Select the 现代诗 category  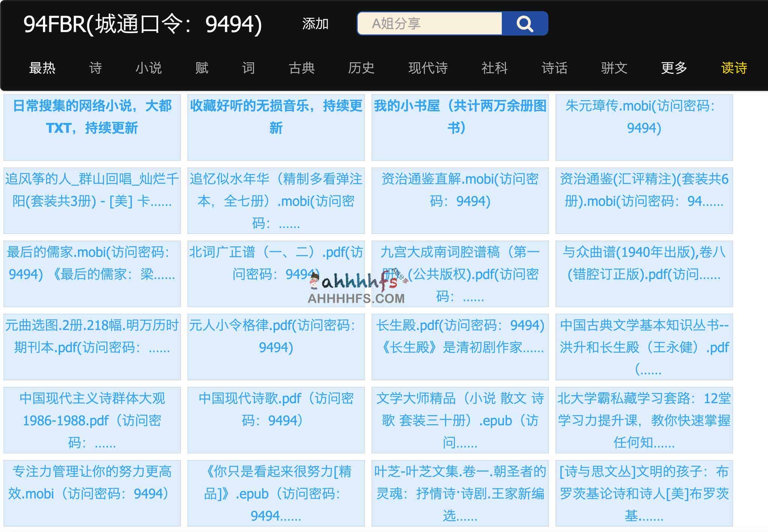[x=428, y=68]
